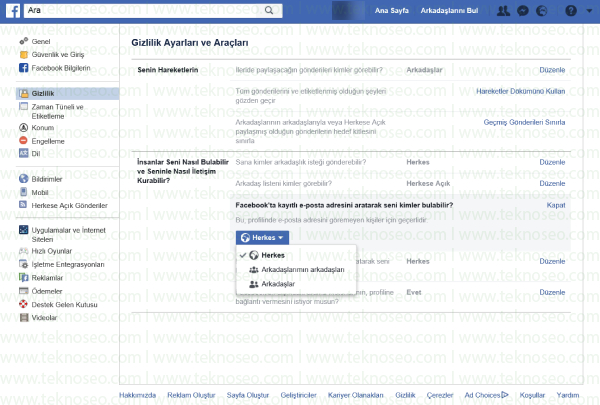Click the Gizlilik lock icon
The image size is (600, 405).
24,93
